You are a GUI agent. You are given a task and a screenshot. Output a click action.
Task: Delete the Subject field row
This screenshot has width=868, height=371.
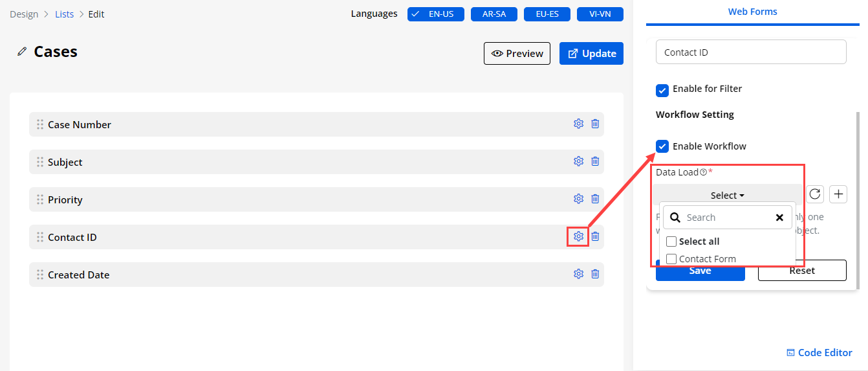[595, 161]
